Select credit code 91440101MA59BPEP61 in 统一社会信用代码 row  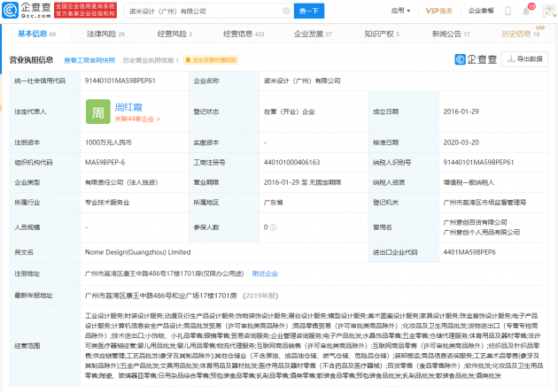120,81
